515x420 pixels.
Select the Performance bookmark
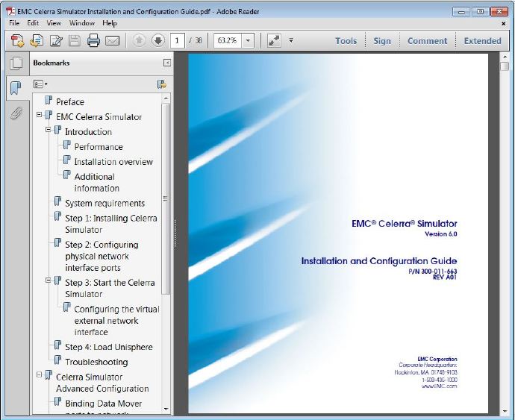99,147
